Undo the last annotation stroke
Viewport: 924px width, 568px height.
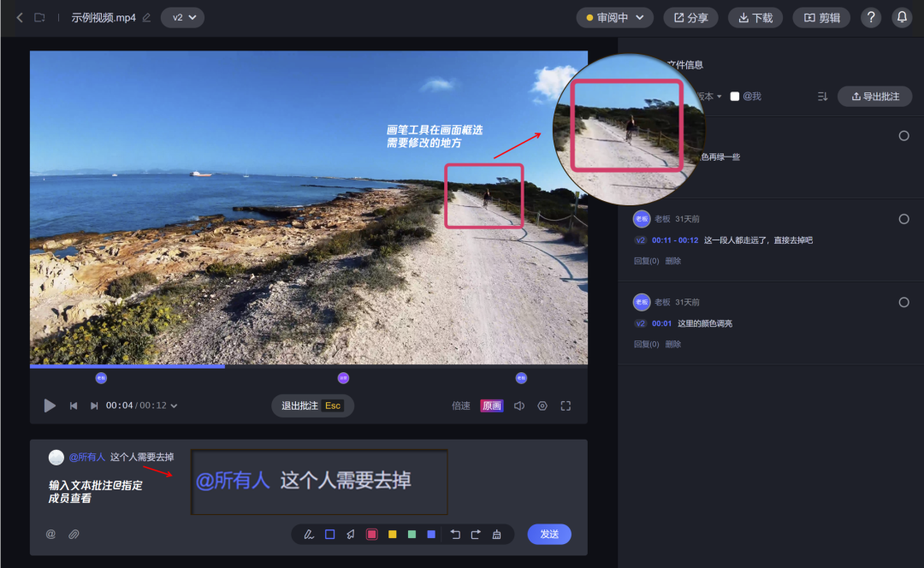click(455, 535)
